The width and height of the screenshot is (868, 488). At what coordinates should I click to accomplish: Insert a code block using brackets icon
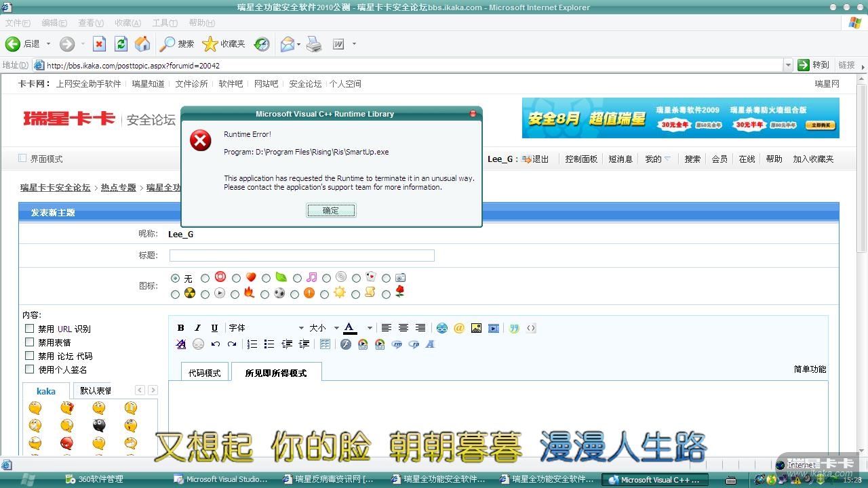coord(531,328)
